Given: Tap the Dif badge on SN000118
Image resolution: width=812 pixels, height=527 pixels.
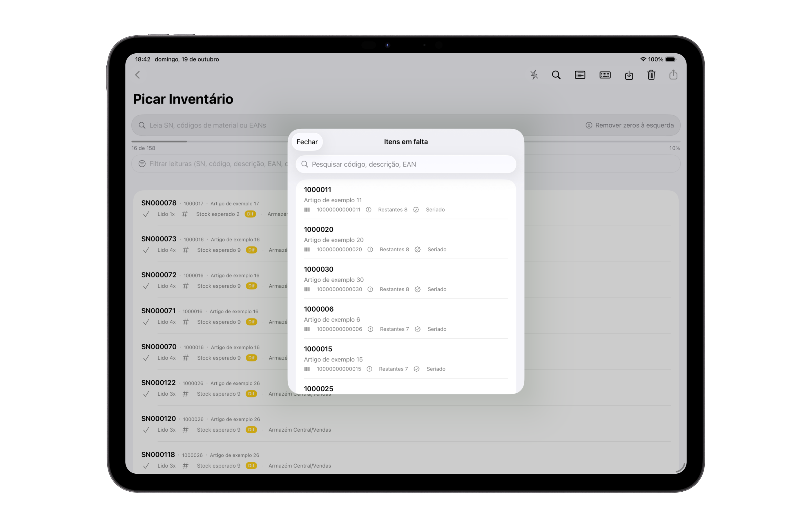Looking at the screenshot, I should [x=251, y=466].
